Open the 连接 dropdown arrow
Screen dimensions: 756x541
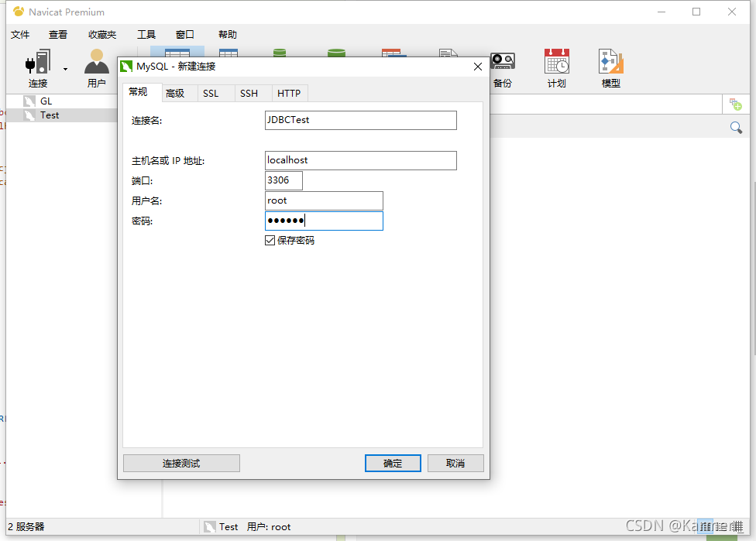(65, 70)
